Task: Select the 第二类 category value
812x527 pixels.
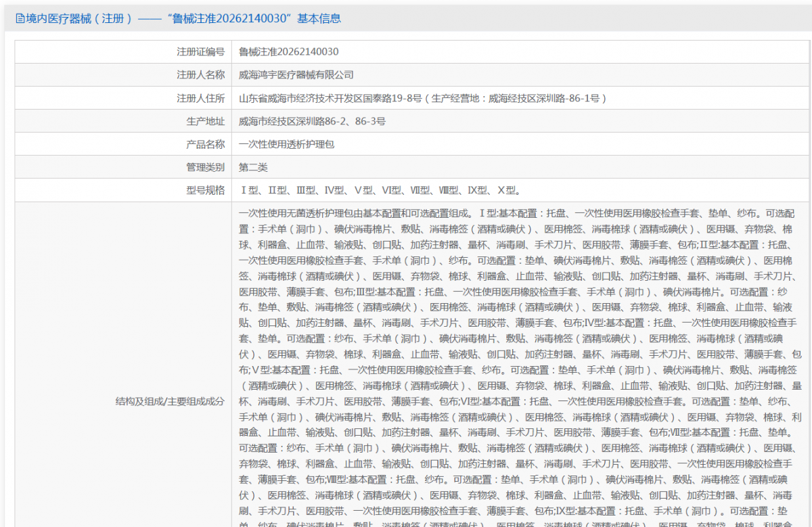Action: click(254, 166)
